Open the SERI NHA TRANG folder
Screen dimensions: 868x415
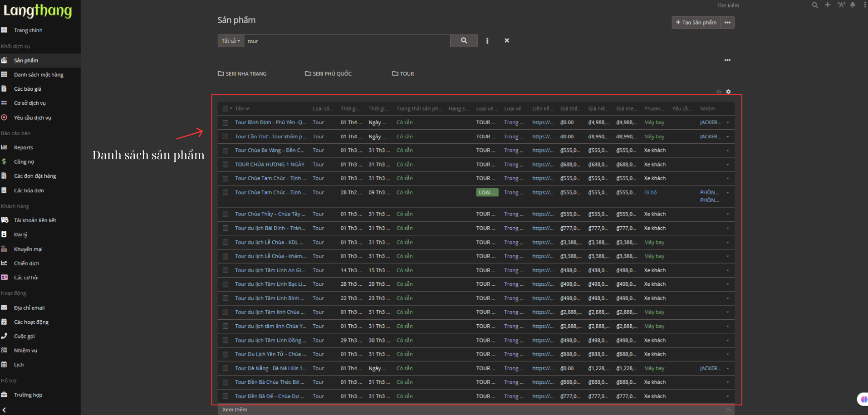pos(242,73)
